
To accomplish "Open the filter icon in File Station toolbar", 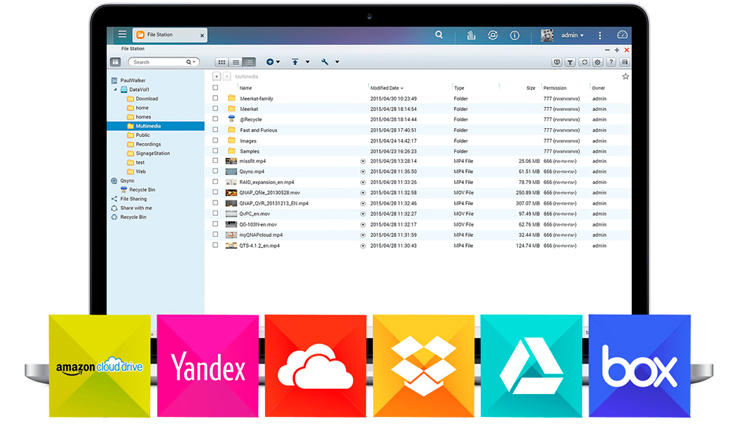I will point(570,62).
